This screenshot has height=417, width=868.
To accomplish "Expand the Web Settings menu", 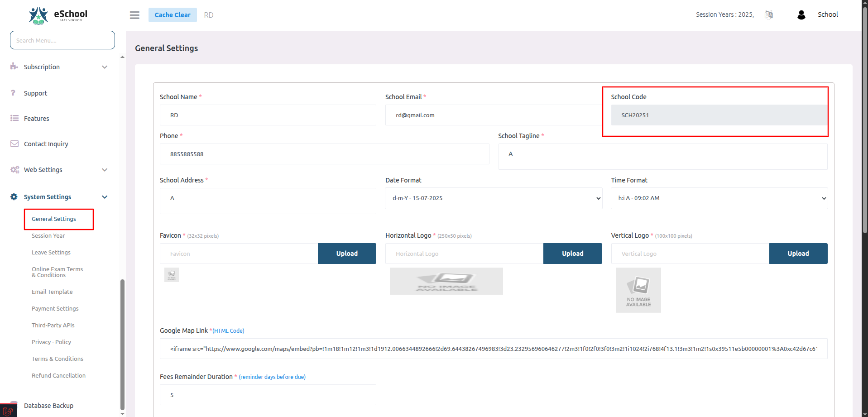I will (x=43, y=169).
